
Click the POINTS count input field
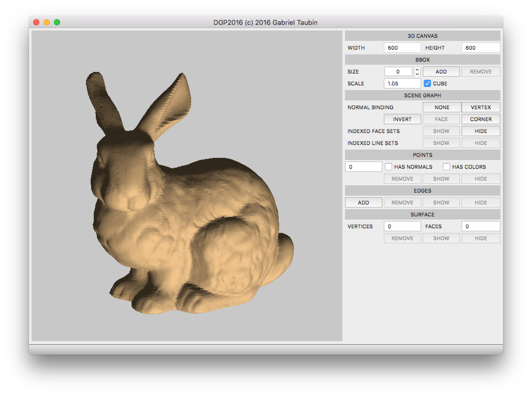coord(363,167)
